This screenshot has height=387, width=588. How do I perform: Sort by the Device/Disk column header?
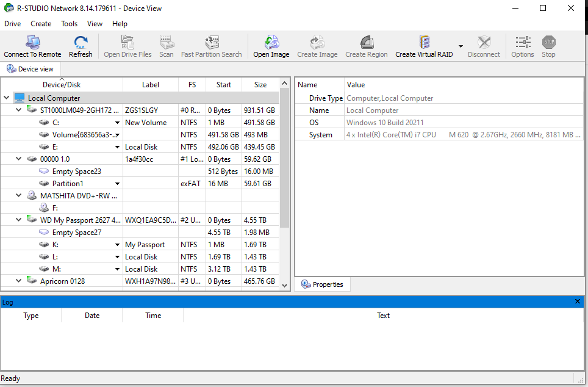[62, 85]
